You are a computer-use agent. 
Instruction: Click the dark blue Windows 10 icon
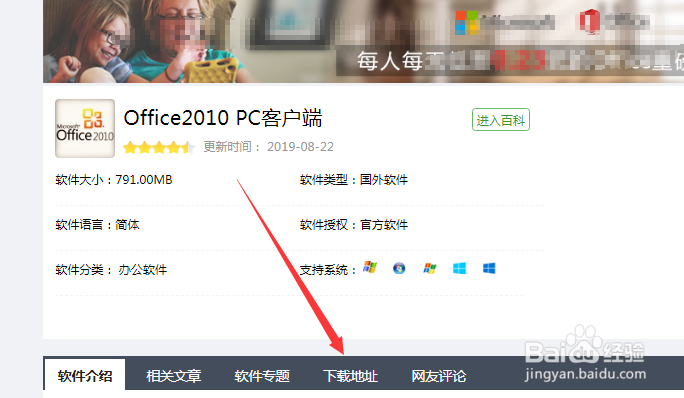[489, 268]
